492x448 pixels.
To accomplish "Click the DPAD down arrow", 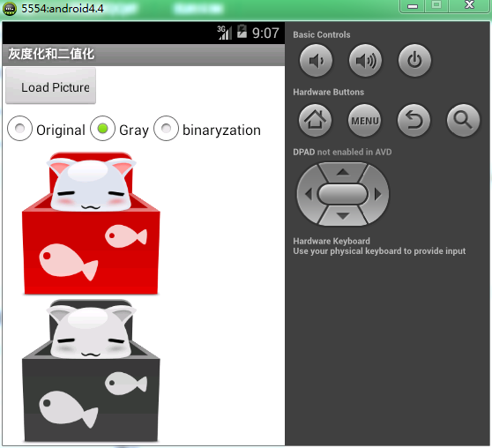I will [343, 216].
